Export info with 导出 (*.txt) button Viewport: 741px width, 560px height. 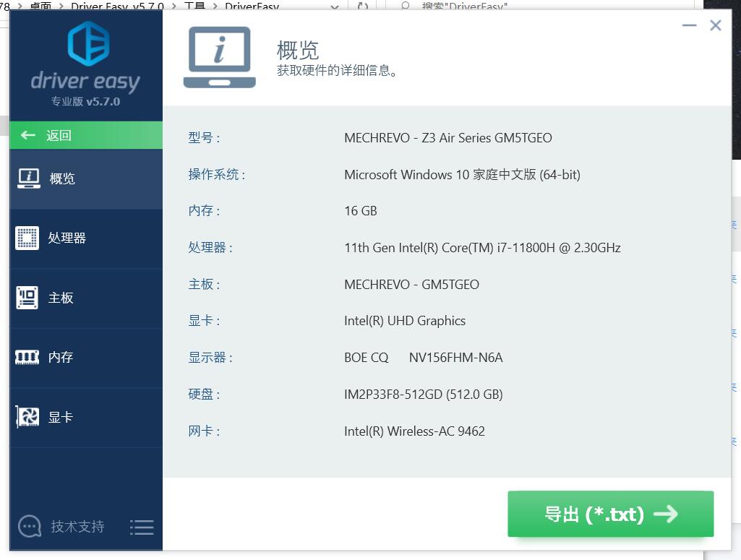pyautogui.click(x=611, y=514)
